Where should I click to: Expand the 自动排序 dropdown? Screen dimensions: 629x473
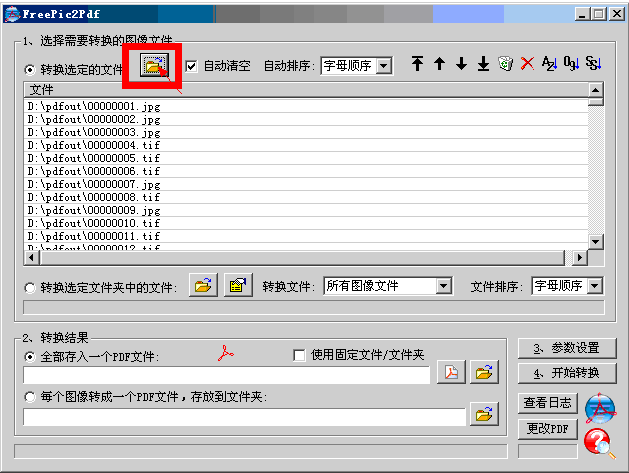384,66
